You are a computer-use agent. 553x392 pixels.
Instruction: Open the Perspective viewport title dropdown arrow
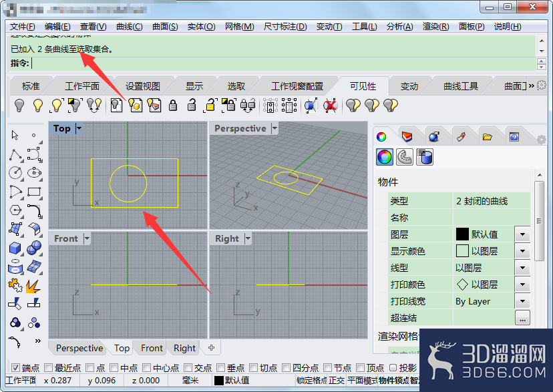tap(274, 128)
